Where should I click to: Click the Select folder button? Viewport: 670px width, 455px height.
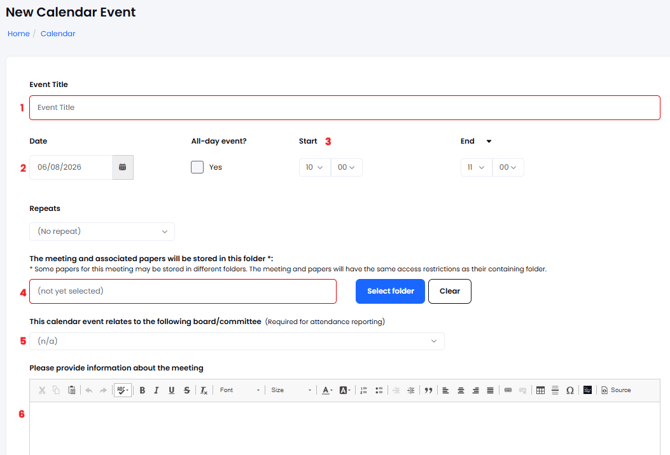pos(390,291)
